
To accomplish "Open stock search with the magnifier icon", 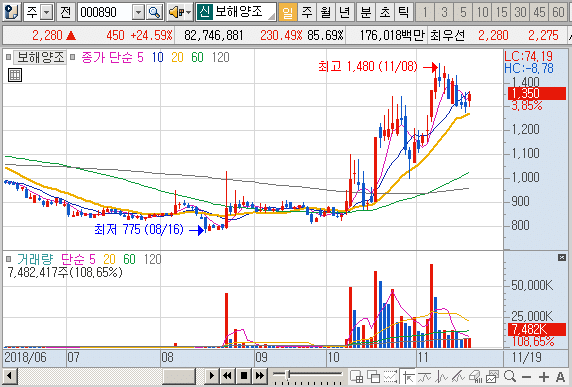I will tap(155, 12).
